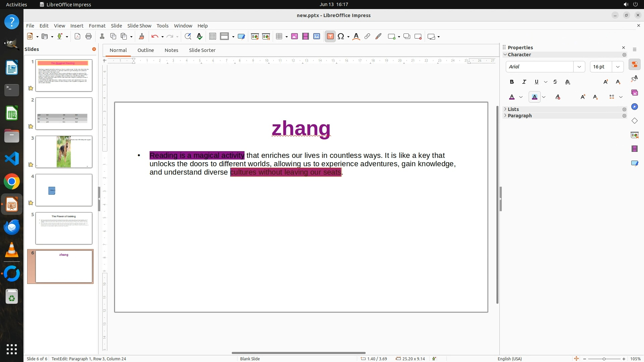Click the Clone Formatting paintbrush icon
The image size is (644, 362).
[141, 37]
